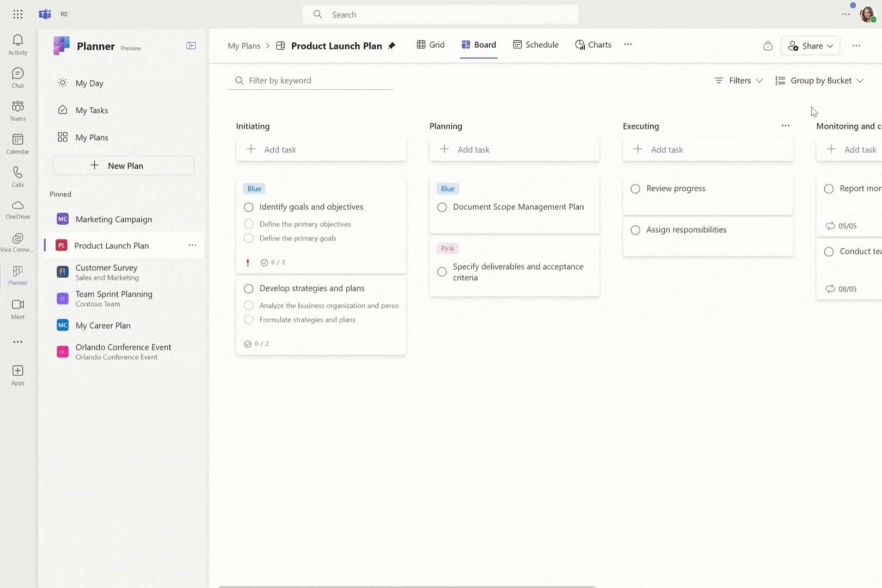Image resolution: width=882 pixels, height=588 pixels.
Task: Open Executing bucket more options ellipsis
Action: click(x=785, y=126)
